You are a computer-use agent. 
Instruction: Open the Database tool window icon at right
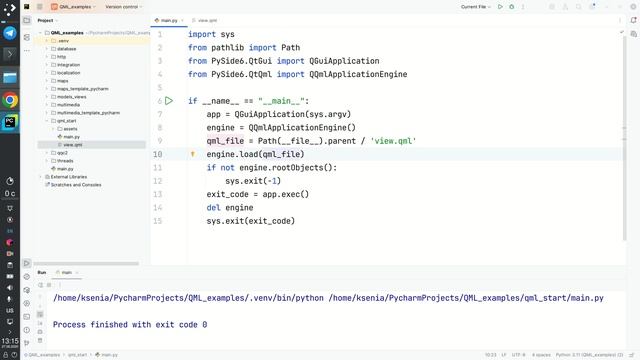pyautogui.click(x=633, y=34)
